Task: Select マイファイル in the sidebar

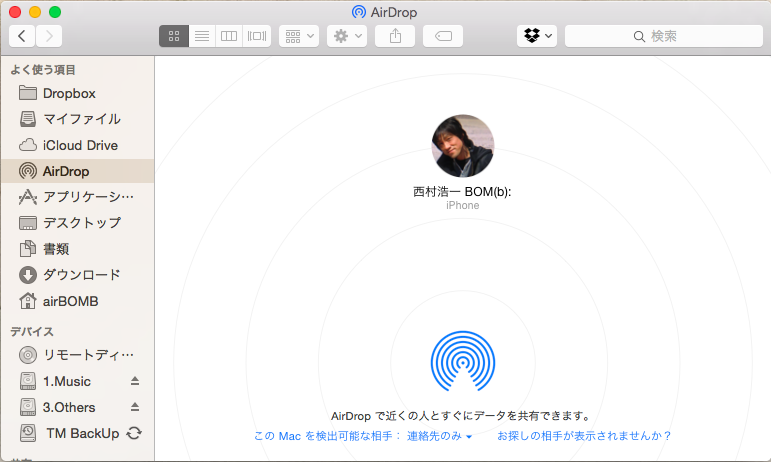Action: tap(78, 119)
